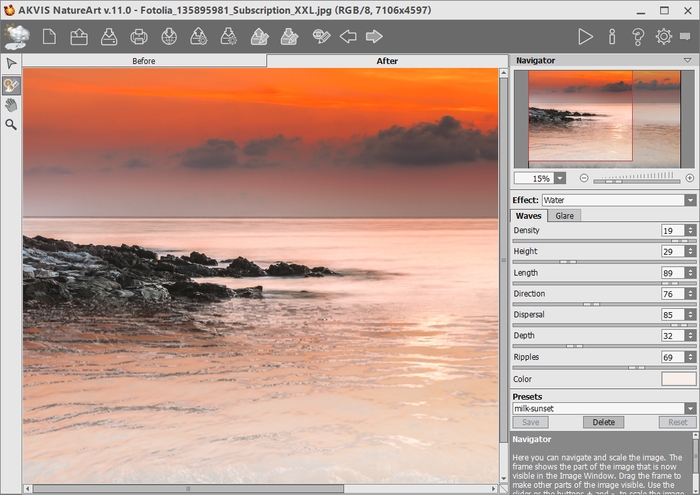Screen dimensions: 700x495
Task: Run image processing with play button
Action: click(x=585, y=37)
